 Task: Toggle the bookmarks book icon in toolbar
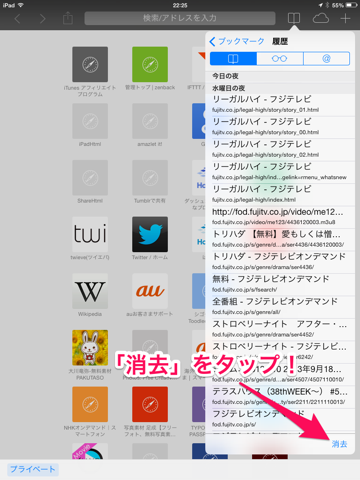click(294, 18)
